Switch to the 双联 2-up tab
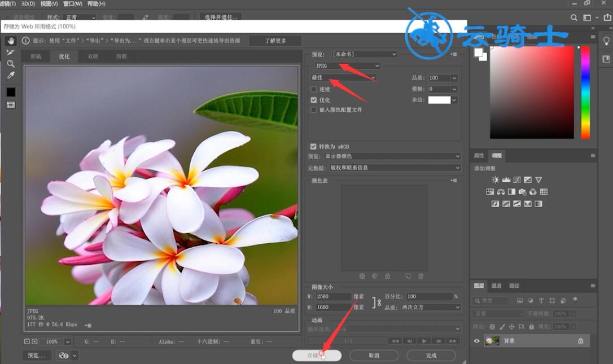Screen dimensions: 613x364 tap(93, 56)
